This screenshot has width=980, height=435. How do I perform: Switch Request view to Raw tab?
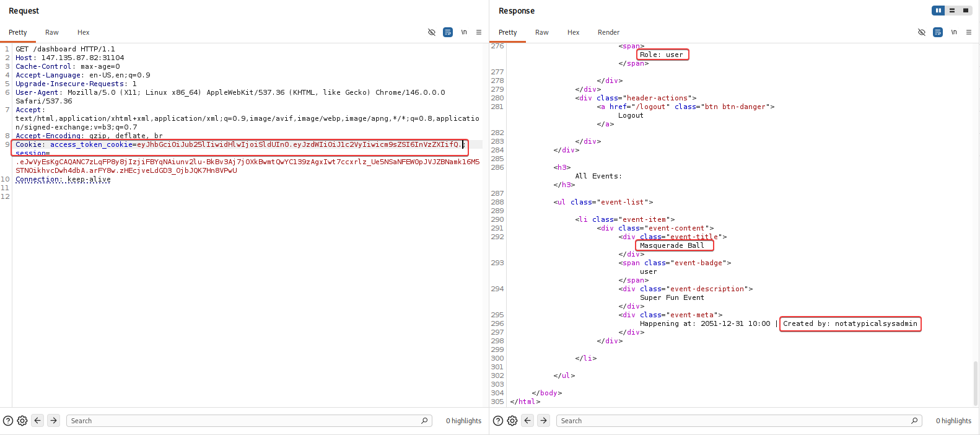coord(52,32)
